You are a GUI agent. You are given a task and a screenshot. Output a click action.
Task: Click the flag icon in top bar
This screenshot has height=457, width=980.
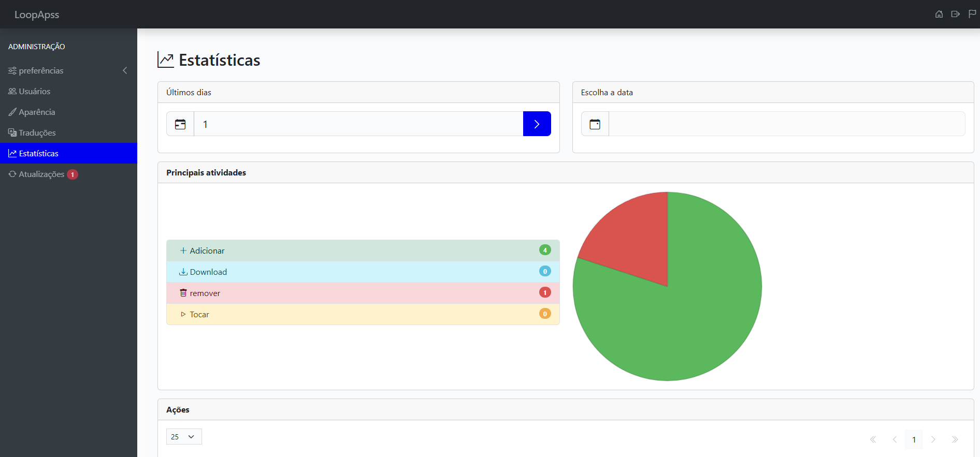click(972, 14)
